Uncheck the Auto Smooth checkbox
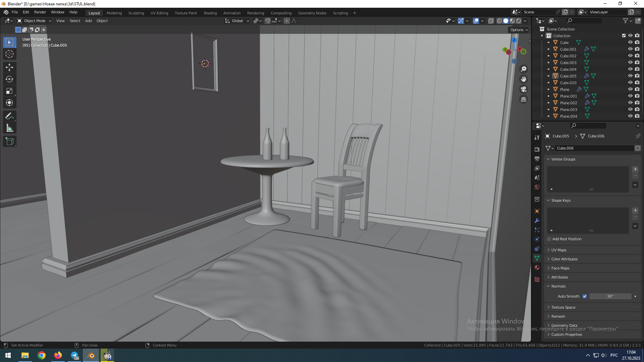 click(585, 296)
